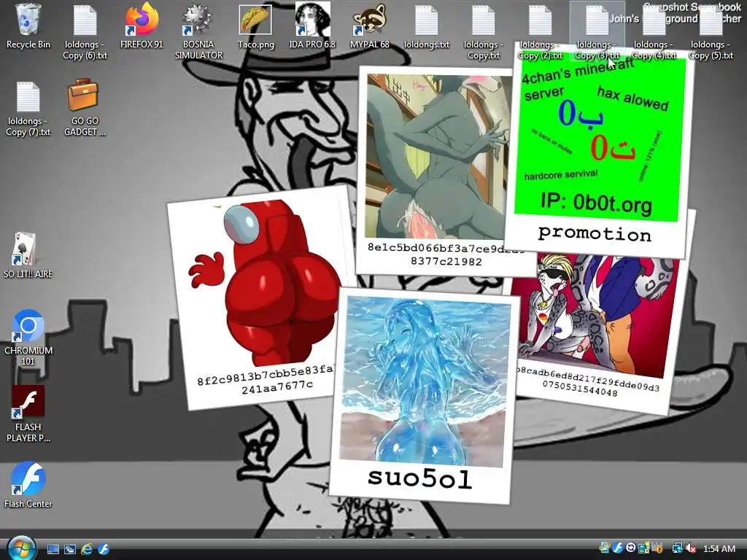Click Show Desktop in Quick Launch
Viewport: 747px width, 560px height.
pyautogui.click(x=53, y=549)
